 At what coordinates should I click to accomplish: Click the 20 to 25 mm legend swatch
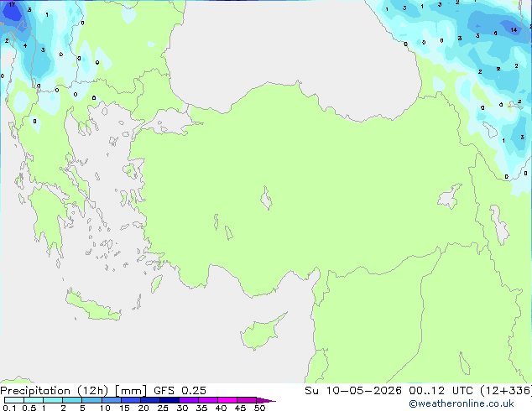pos(149,400)
